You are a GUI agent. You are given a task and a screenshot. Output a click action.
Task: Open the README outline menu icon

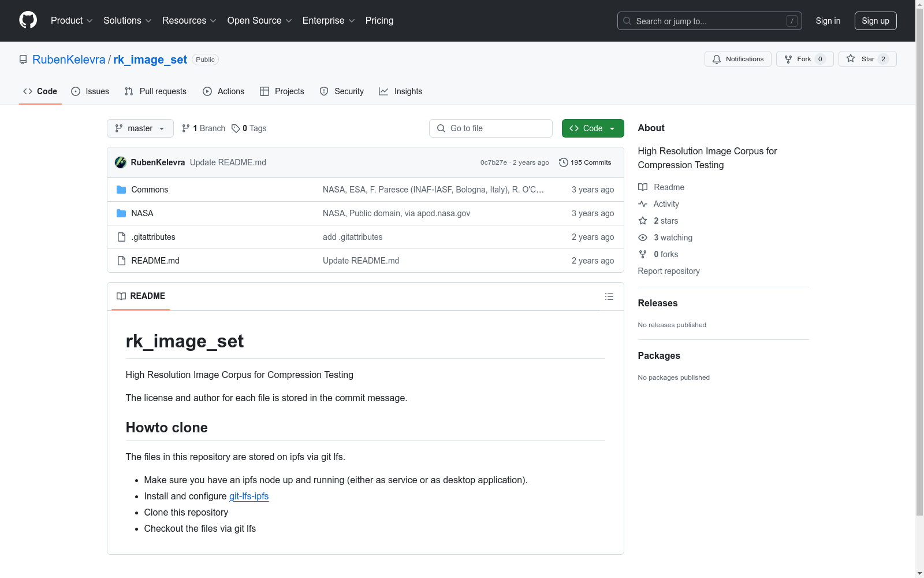609,297
